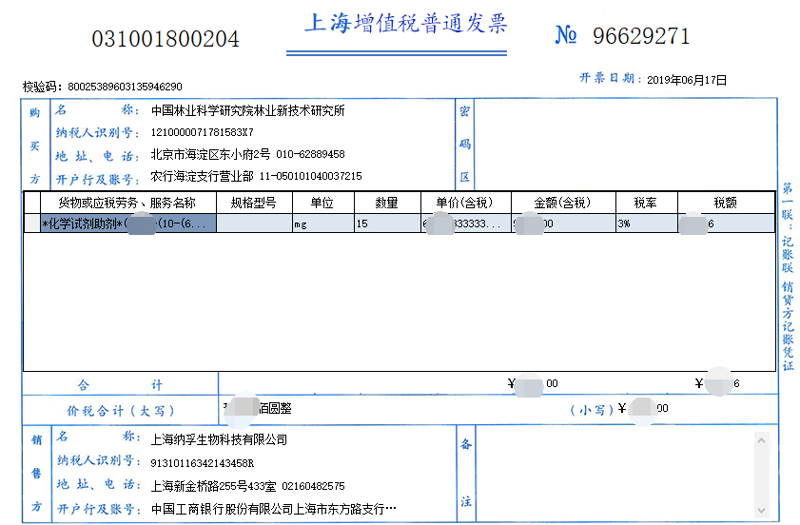The width and height of the screenshot is (800, 525).
Task: Click the buyer taxpayer ID number field
Action: pos(202,133)
